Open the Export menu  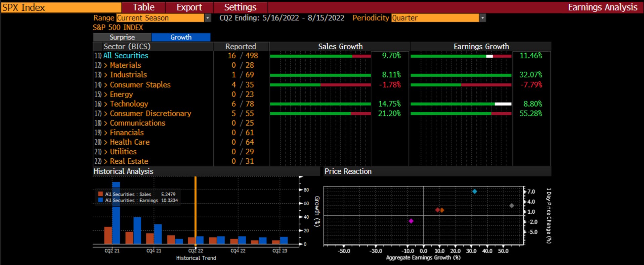click(x=189, y=7)
